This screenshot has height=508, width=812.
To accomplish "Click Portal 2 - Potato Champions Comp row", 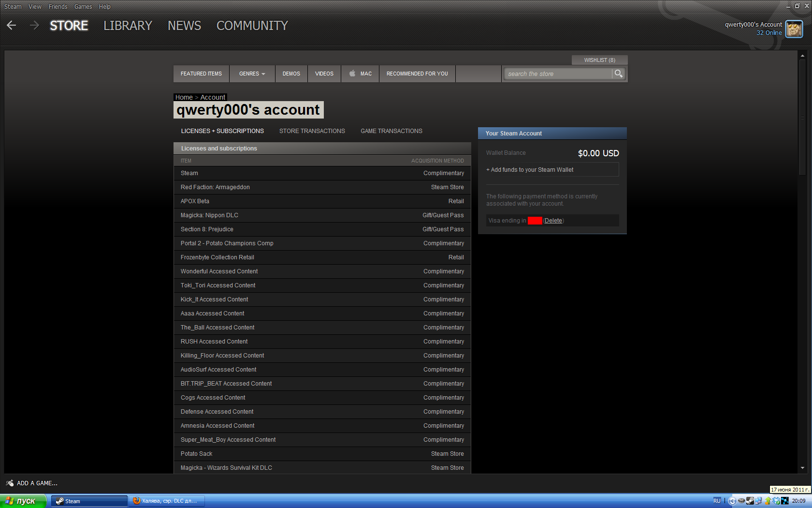I will click(x=322, y=243).
